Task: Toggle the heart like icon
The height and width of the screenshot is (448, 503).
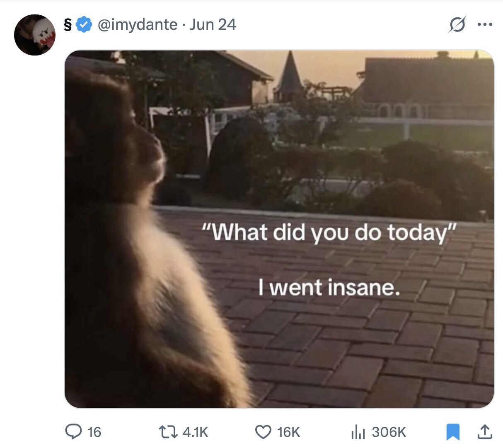Action: coord(263,432)
